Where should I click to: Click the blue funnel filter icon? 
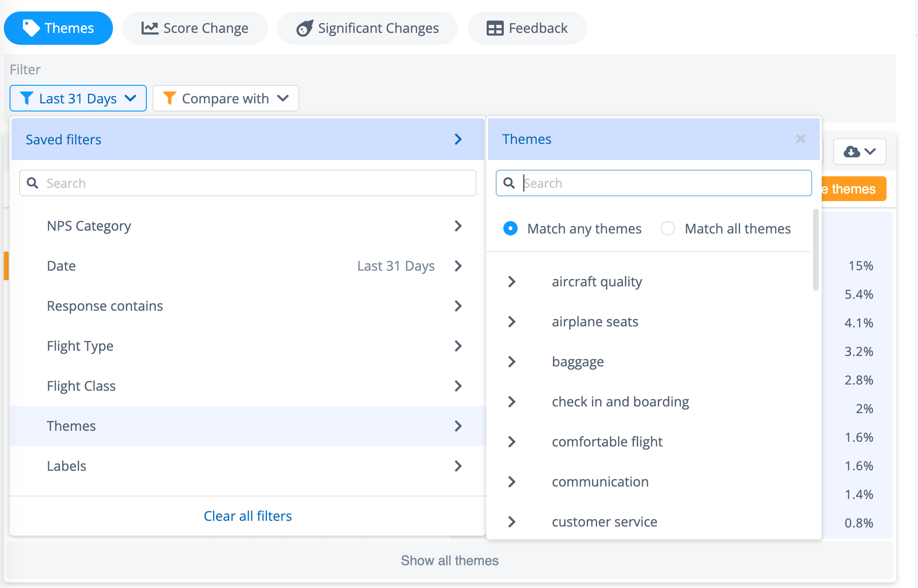(x=27, y=98)
